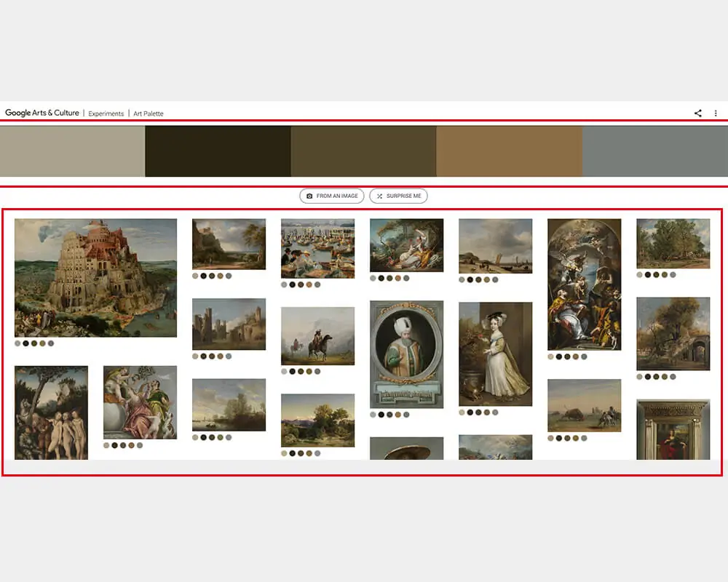This screenshot has width=728, height=582.
Task: Open the bushy tree with distant mountains painting
Action: point(317,420)
